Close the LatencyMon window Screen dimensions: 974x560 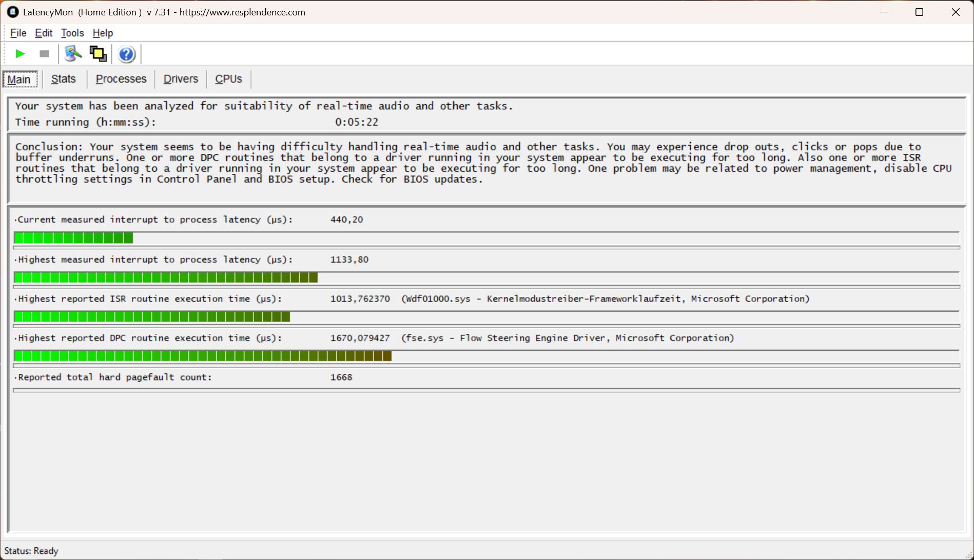(x=956, y=12)
